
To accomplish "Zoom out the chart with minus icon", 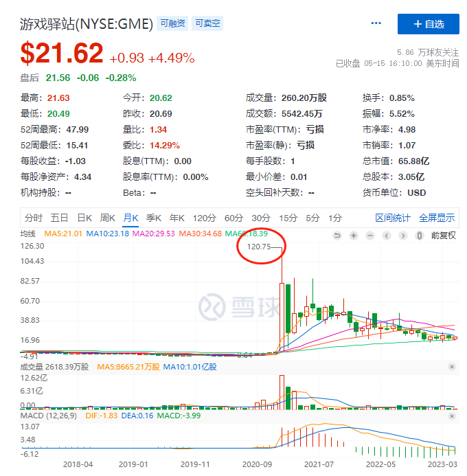I will pyautogui.click(x=370, y=236).
